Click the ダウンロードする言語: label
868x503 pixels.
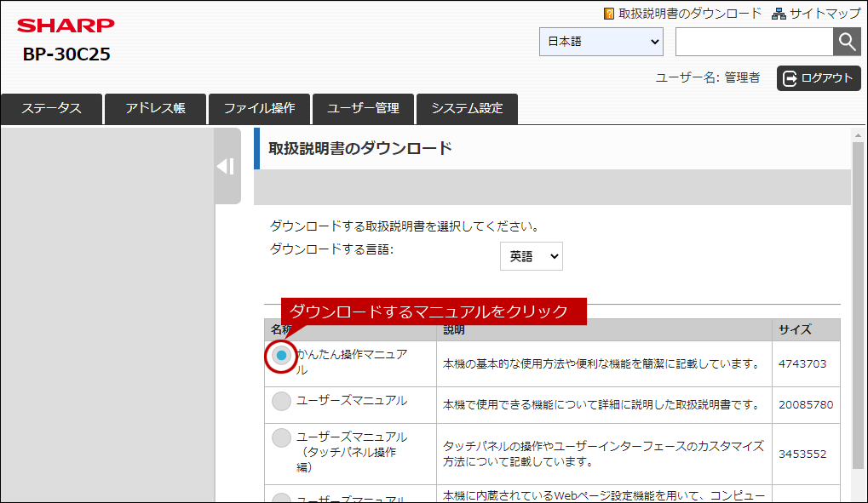click(331, 249)
